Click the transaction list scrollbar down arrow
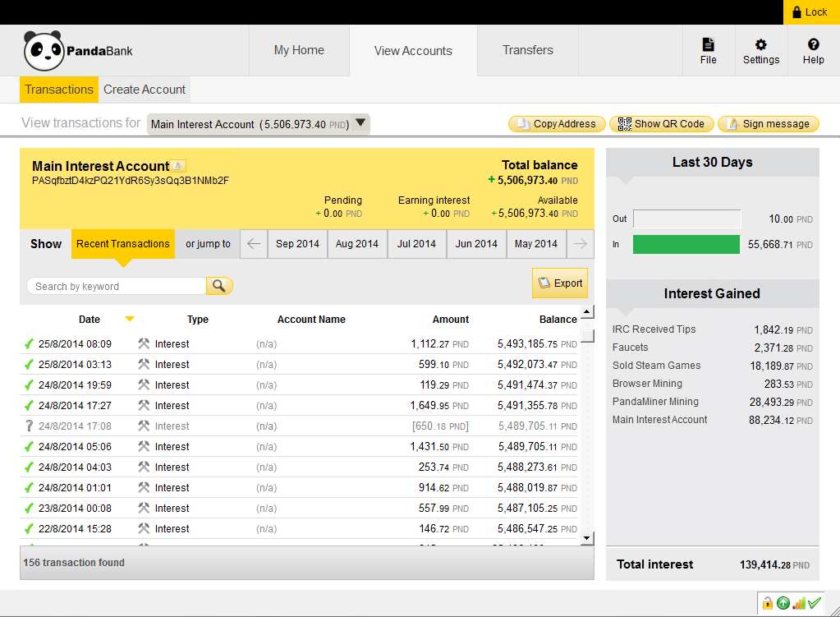Screen dimensions: 840x617 tap(587, 538)
